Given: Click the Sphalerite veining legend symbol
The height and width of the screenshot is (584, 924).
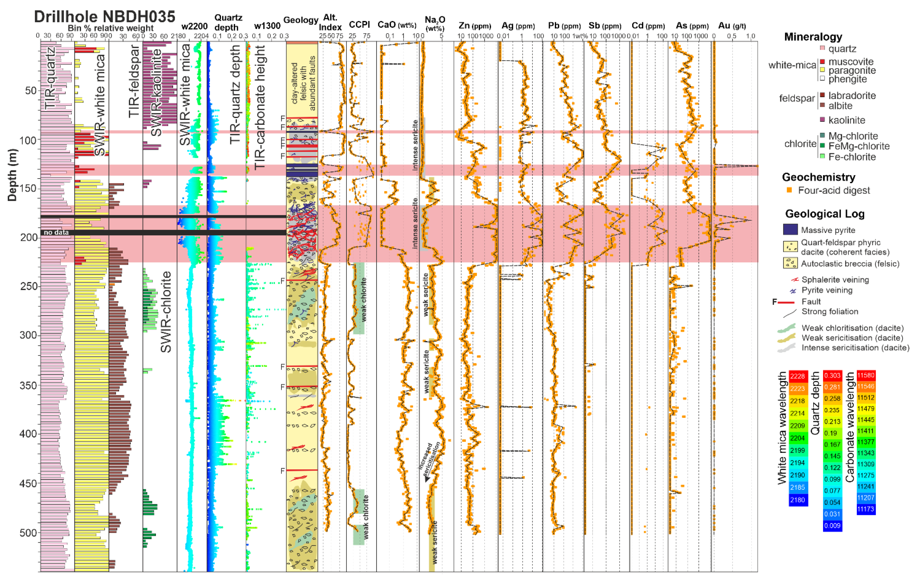Looking at the screenshot, I should (x=795, y=280).
